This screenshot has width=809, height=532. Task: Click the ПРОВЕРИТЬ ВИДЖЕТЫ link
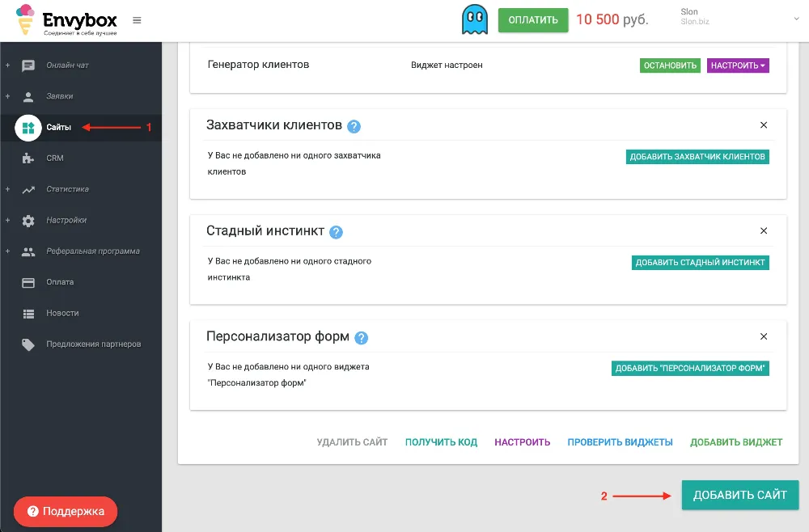point(621,442)
